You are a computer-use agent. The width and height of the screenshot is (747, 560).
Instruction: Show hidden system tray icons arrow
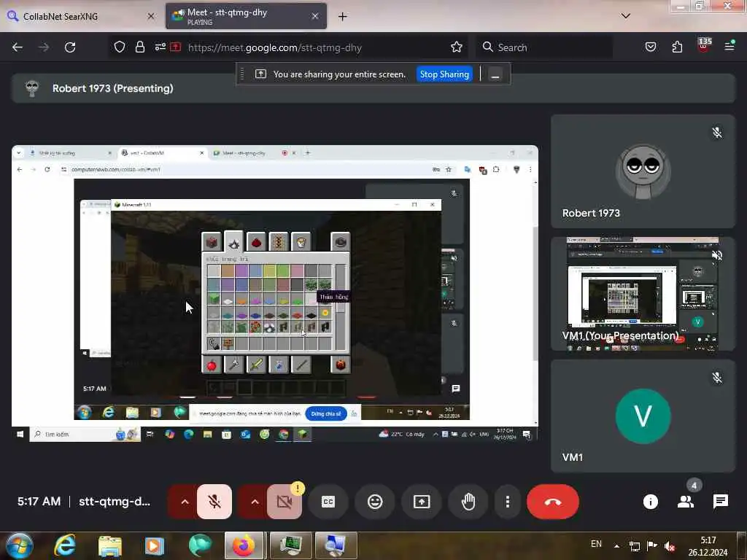[x=616, y=546]
